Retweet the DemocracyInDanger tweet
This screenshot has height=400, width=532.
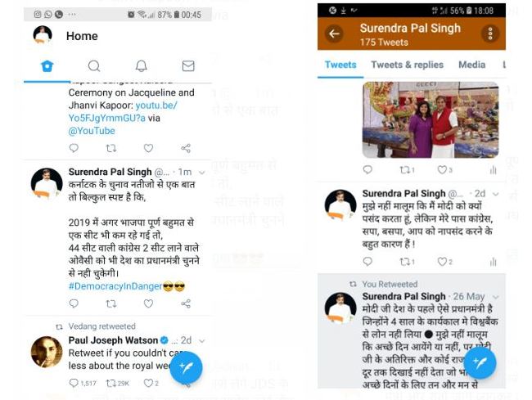click(111, 303)
